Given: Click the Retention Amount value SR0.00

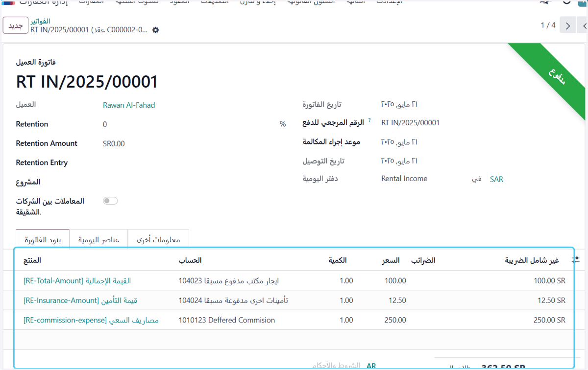Looking at the screenshot, I should click(x=114, y=144).
